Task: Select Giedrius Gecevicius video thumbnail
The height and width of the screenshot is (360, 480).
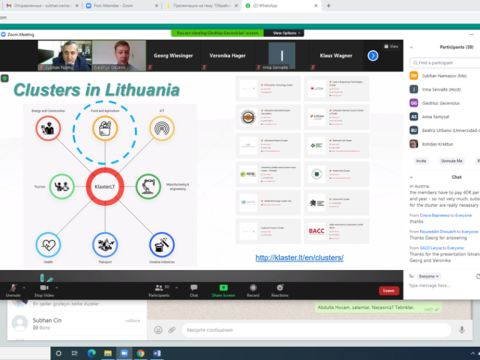Action: 119,56
